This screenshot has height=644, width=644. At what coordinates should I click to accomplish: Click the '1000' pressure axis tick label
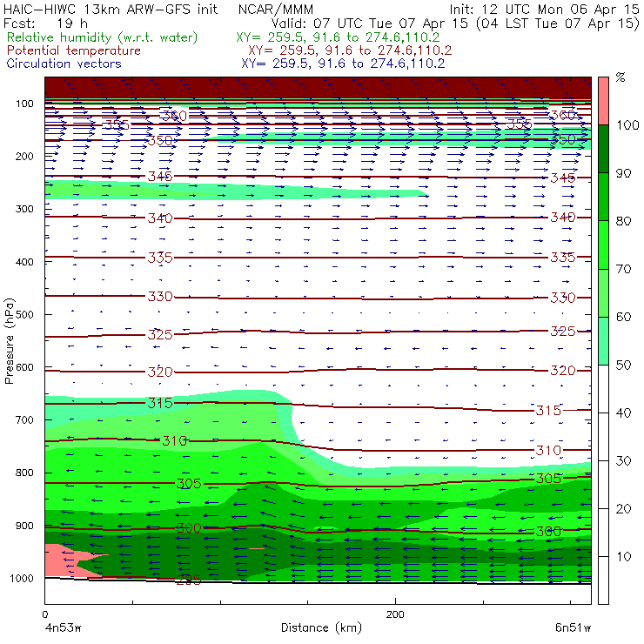pyautogui.click(x=22, y=578)
